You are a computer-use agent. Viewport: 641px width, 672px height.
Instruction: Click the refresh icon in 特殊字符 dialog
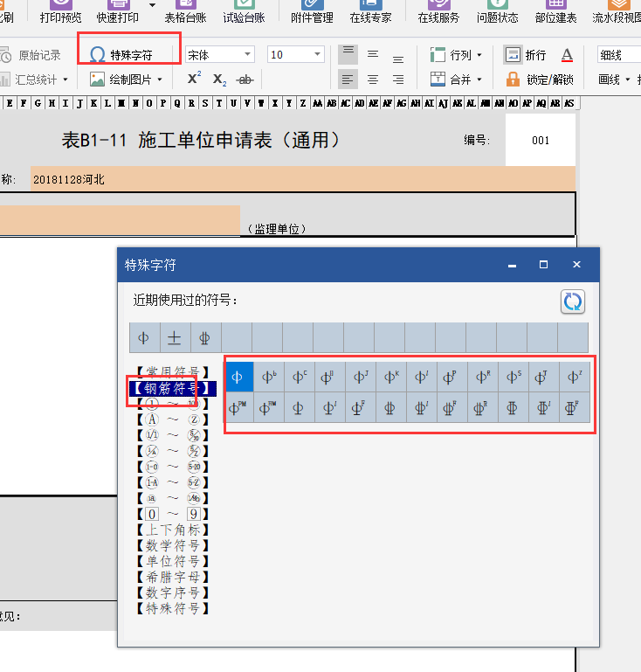tap(573, 301)
